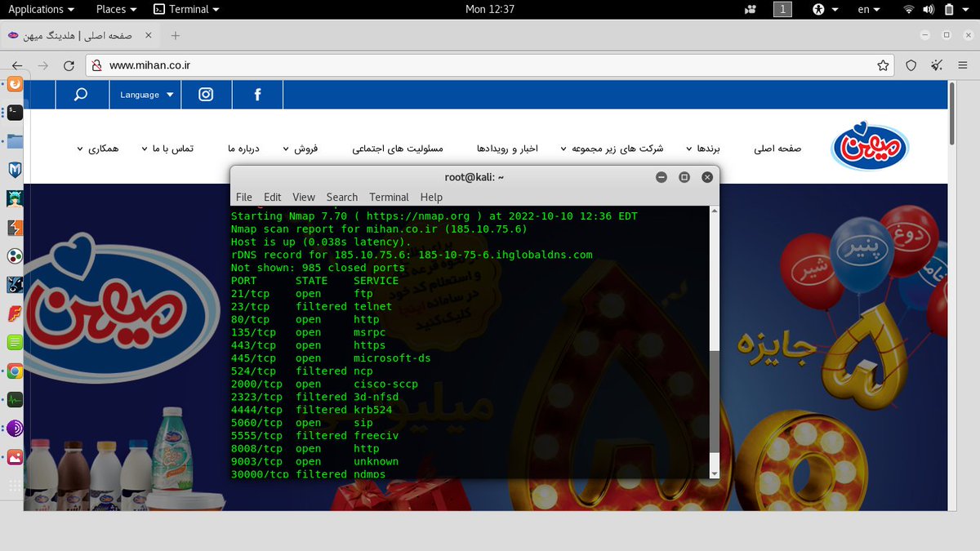The height and width of the screenshot is (551, 980).
Task: Open terminal Search menu
Action: click(x=342, y=197)
